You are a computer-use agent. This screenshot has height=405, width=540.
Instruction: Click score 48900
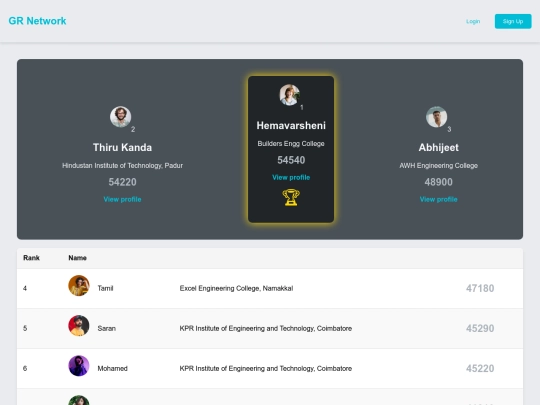coord(438,182)
